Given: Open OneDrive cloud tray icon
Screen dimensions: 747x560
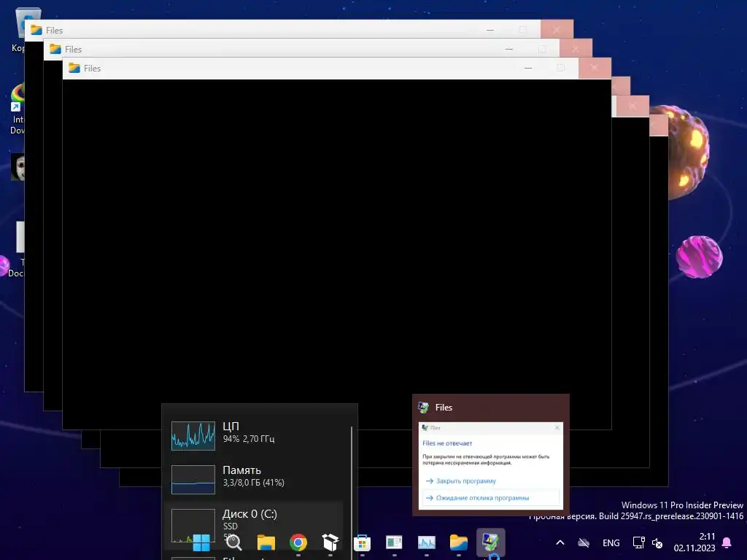Looking at the screenshot, I should pos(584,542).
